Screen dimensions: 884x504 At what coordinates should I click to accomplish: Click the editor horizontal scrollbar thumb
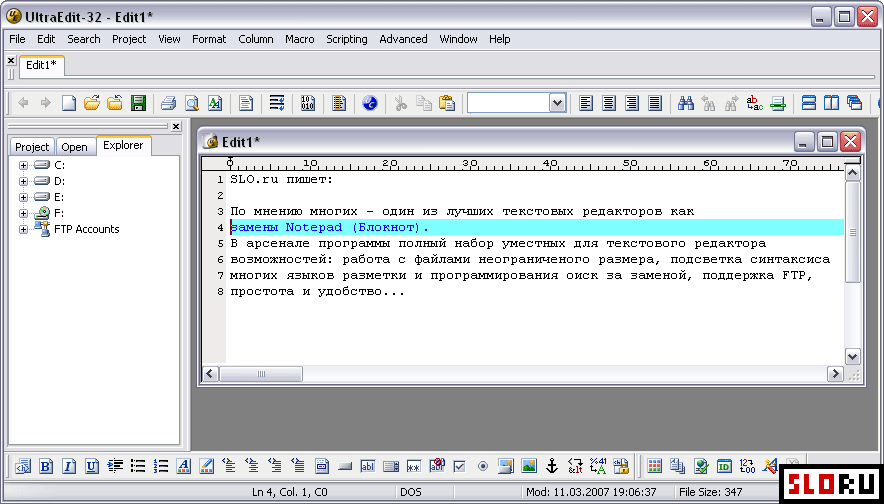click(260, 373)
